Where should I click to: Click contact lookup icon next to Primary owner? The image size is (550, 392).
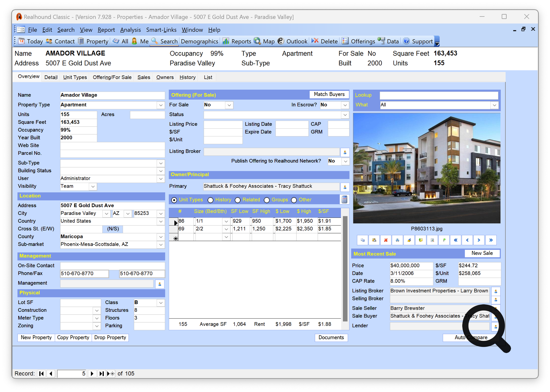coord(345,187)
